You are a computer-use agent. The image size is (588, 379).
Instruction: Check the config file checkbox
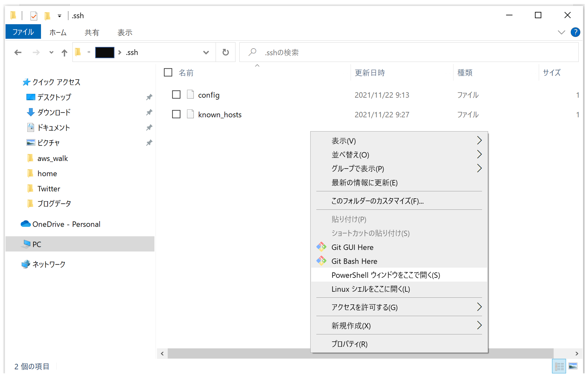tap(176, 95)
